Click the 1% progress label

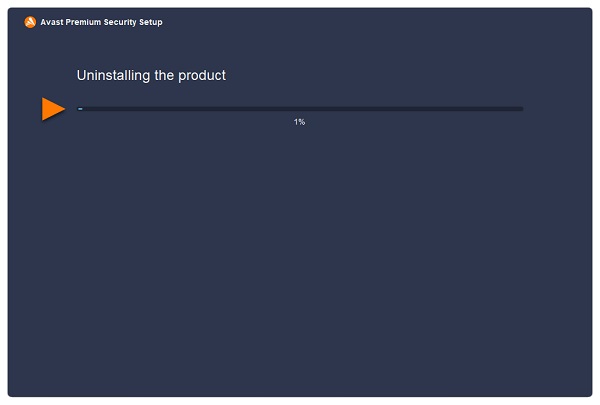tap(299, 122)
